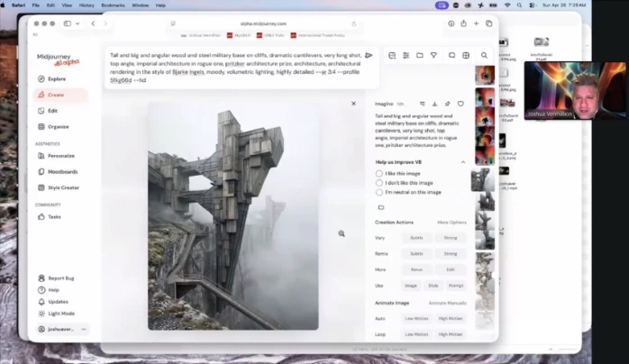Click Remix Subtle button
Viewport: 629px width, 364px height.
416,254
